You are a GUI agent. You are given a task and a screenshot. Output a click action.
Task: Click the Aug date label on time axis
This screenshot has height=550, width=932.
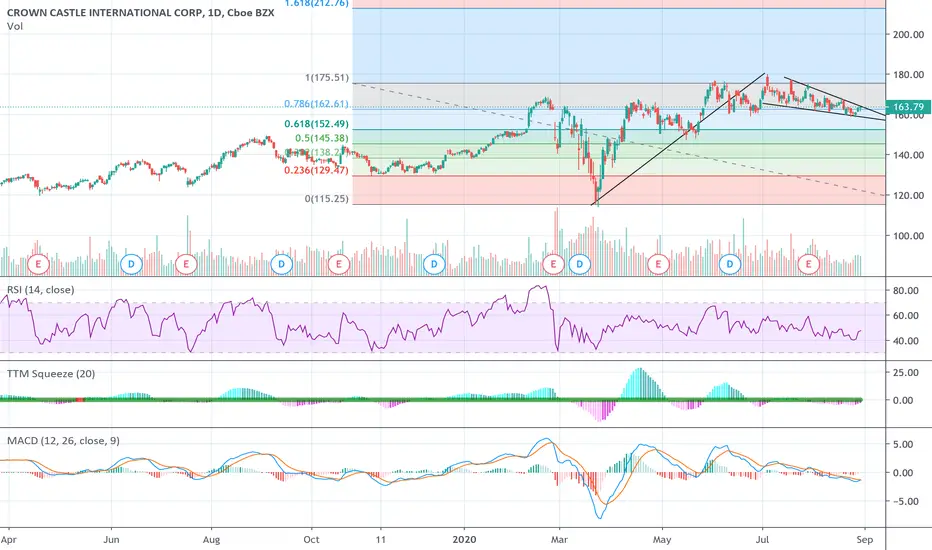click(x=211, y=540)
